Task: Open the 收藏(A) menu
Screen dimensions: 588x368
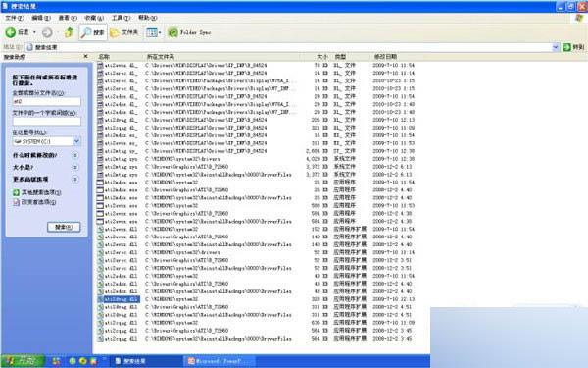Action: [94, 18]
